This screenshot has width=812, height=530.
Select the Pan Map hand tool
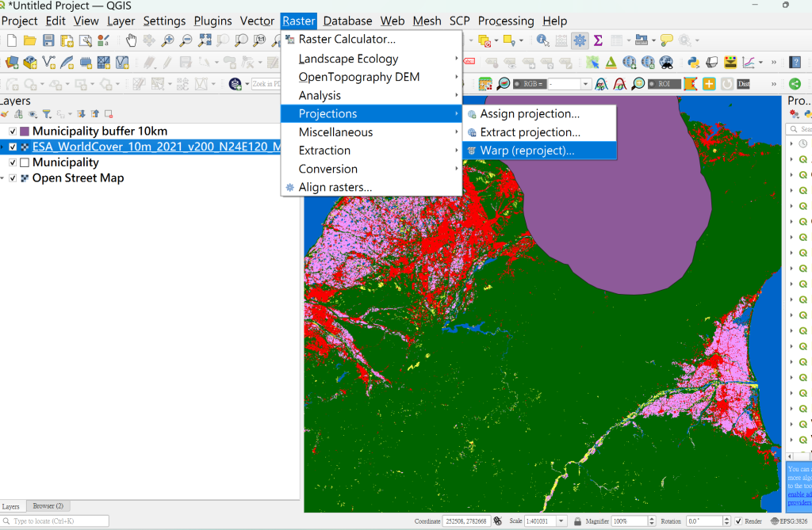tap(131, 40)
